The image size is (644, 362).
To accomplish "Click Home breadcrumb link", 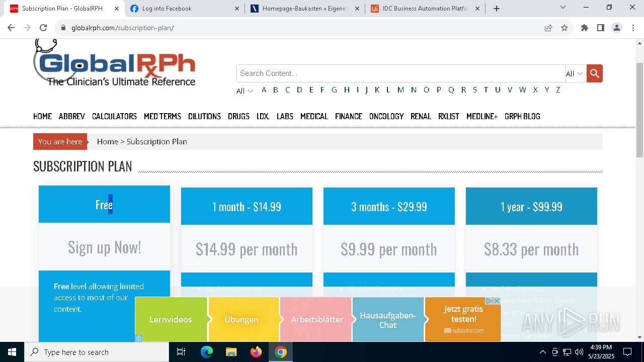I will point(108,142).
